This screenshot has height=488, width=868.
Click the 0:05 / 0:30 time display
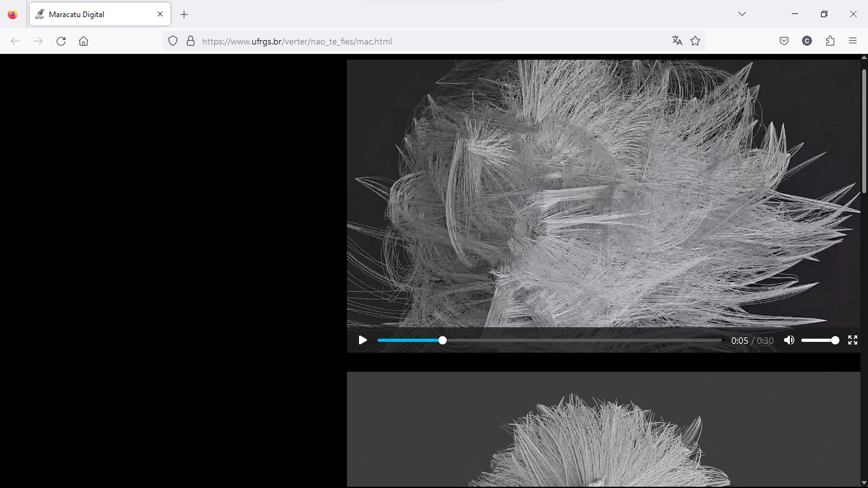752,341
